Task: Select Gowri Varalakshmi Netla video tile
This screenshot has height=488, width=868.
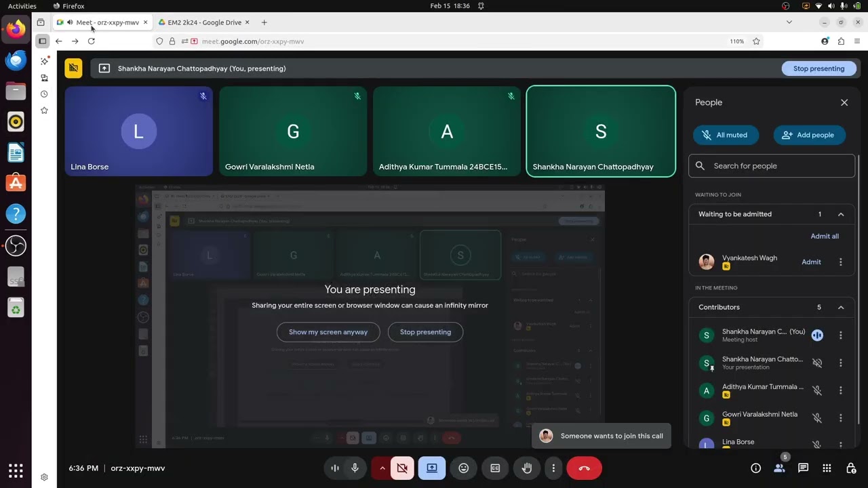Action: tap(293, 131)
